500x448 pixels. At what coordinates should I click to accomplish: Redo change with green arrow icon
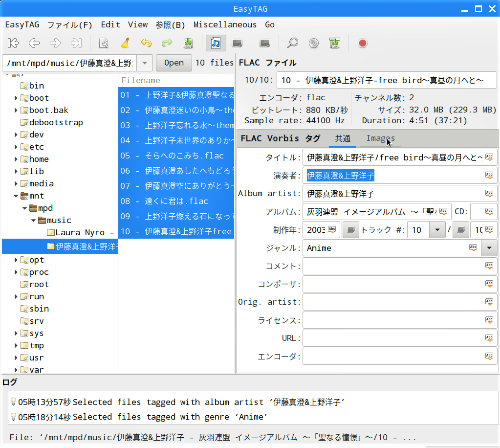pyautogui.click(x=167, y=43)
